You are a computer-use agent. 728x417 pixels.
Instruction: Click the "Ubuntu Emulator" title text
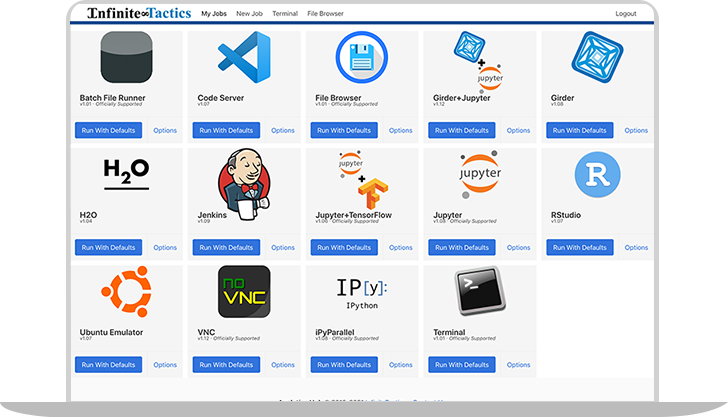click(x=111, y=332)
